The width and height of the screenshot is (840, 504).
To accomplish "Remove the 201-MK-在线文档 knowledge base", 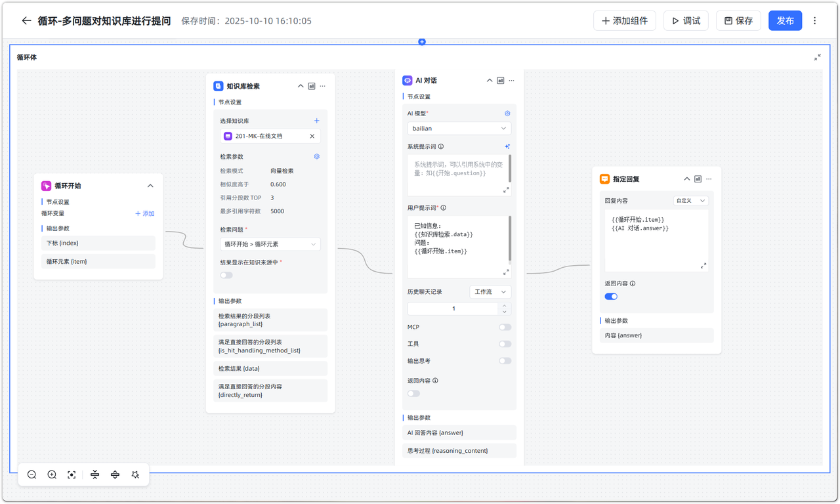I will coord(312,136).
